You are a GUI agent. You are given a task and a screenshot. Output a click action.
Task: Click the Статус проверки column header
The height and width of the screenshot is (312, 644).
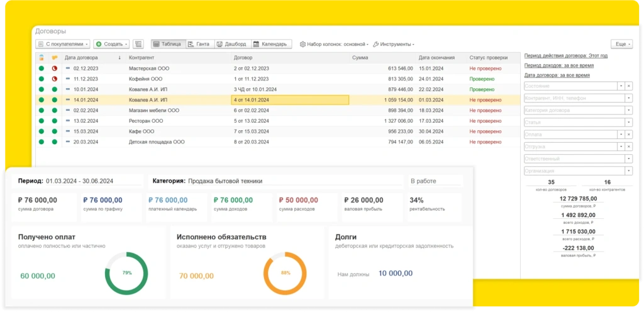493,58
